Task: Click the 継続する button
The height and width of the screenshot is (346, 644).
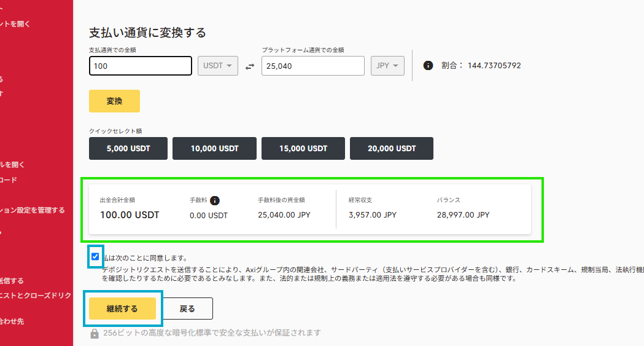Action: (x=122, y=309)
